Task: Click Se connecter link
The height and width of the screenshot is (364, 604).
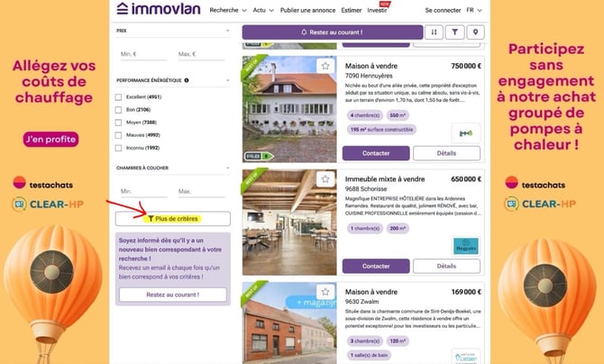Action: pyautogui.click(x=443, y=11)
